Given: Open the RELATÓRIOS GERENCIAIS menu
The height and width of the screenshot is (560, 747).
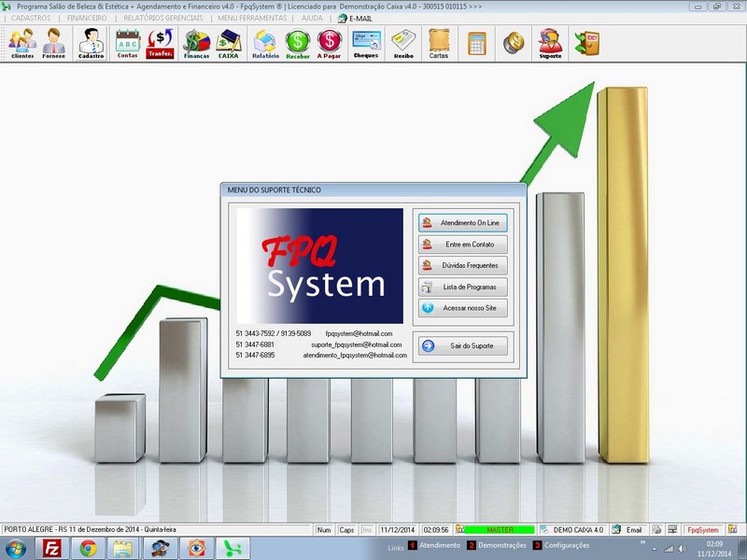Looking at the screenshot, I should tap(162, 18).
